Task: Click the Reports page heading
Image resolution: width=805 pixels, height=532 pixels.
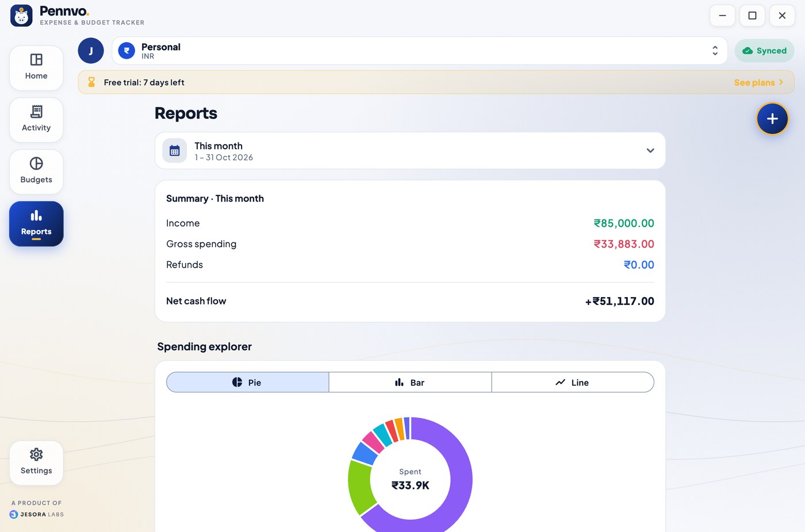Action: point(186,113)
